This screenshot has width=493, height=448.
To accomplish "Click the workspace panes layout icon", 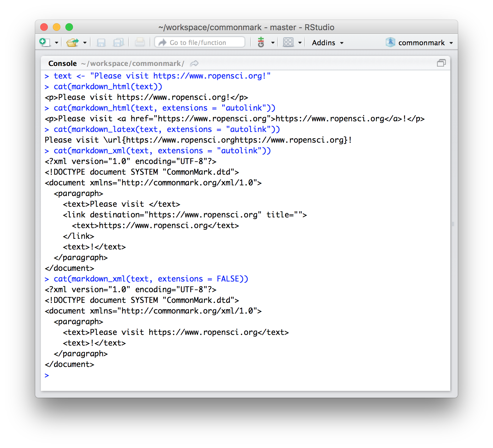I will click(x=288, y=42).
